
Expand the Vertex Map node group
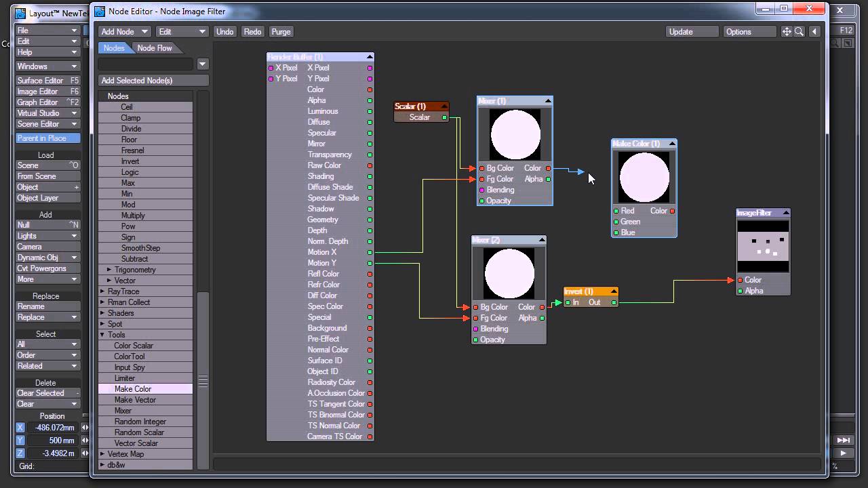[x=102, y=454]
